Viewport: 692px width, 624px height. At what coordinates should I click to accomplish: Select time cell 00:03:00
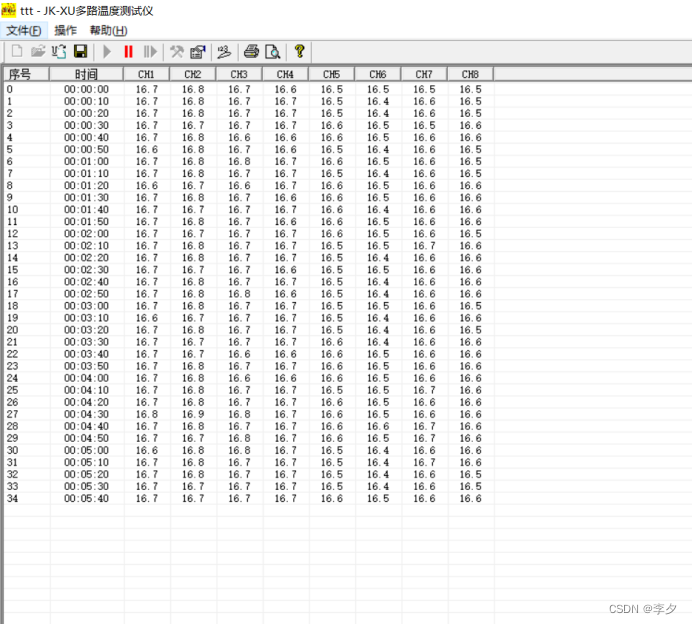click(86, 306)
